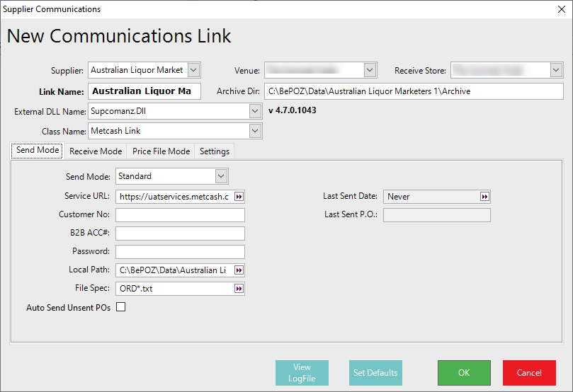Click the Archive Dir path field
573x392 pixels.
[x=414, y=91]
